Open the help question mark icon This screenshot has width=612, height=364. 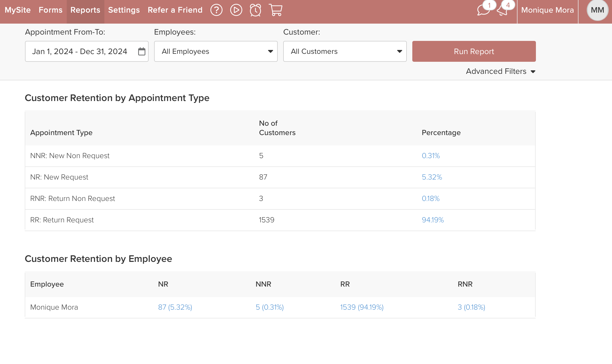[x=216, y=10]
